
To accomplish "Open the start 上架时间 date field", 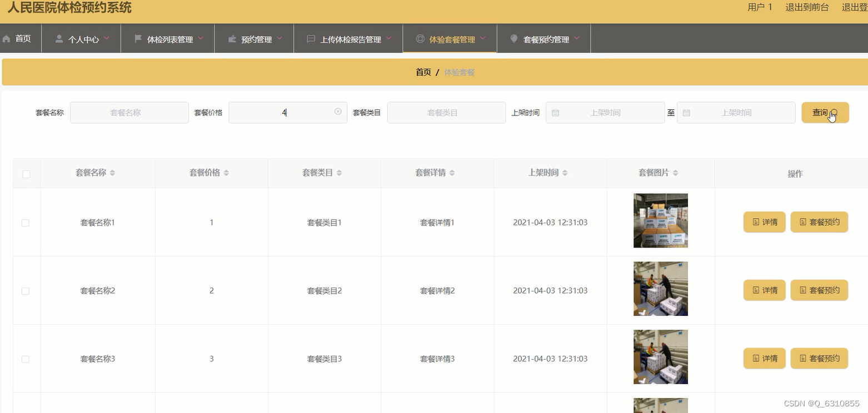I will (x=605, y=113).
